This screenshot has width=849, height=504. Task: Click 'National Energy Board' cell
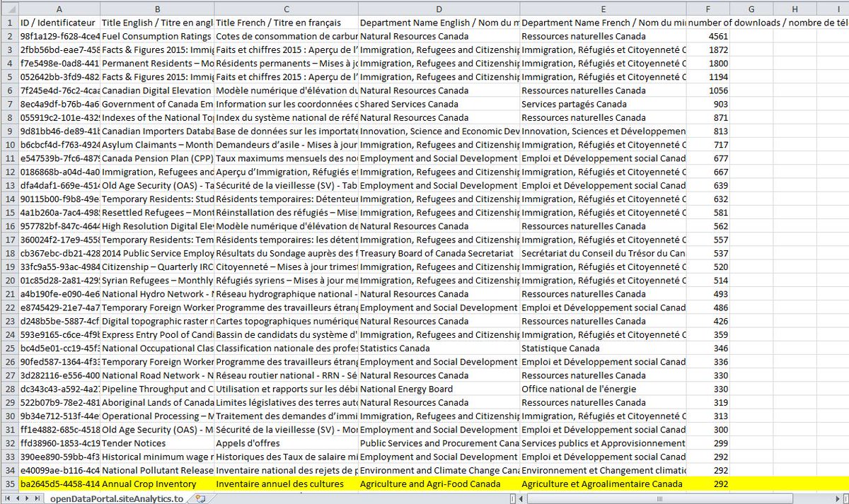pos(439,389)
